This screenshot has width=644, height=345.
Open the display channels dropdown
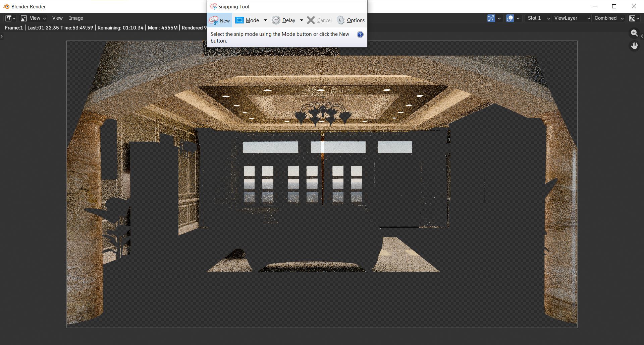click(634, 18)
